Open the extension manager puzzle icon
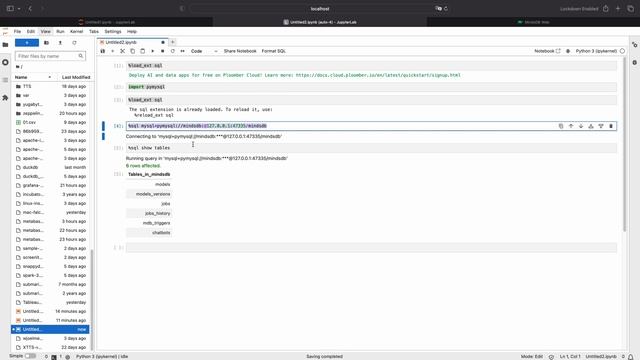The height and width of the screenshot is (360, 640). coord(5,98)
